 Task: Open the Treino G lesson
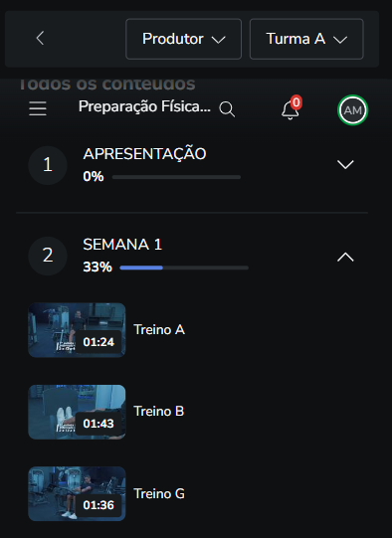(159, 493)
